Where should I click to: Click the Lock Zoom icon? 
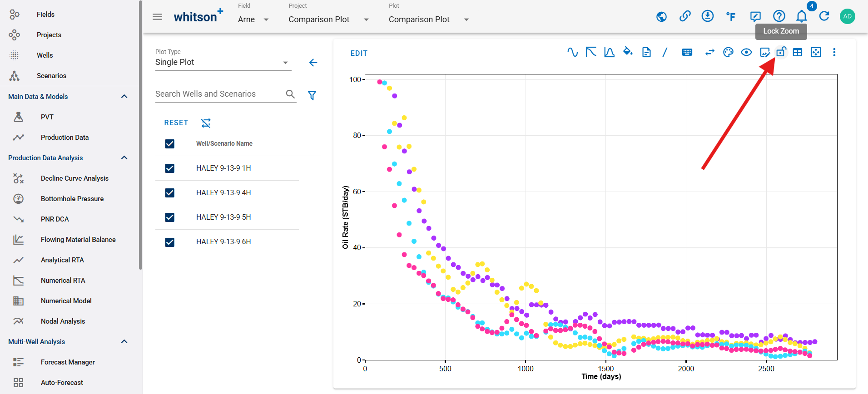click(781, 52)
